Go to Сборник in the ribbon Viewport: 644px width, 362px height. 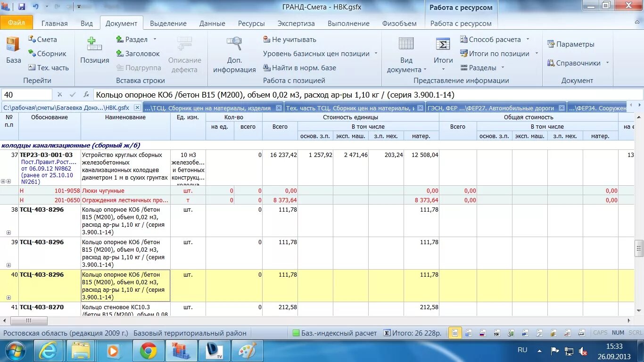[x=47, y=54]
